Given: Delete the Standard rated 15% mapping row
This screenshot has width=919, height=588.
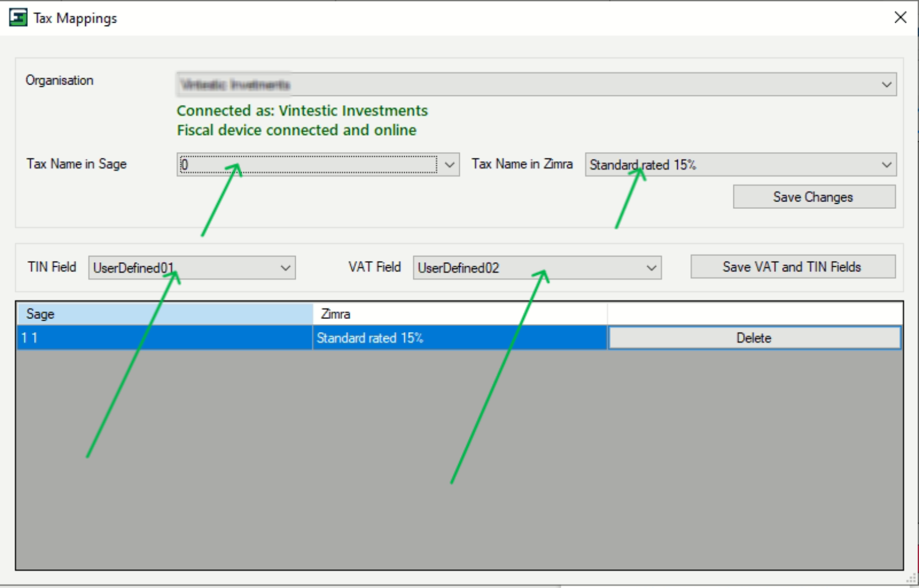Looking at the screenshot, I should coord(754,338).
